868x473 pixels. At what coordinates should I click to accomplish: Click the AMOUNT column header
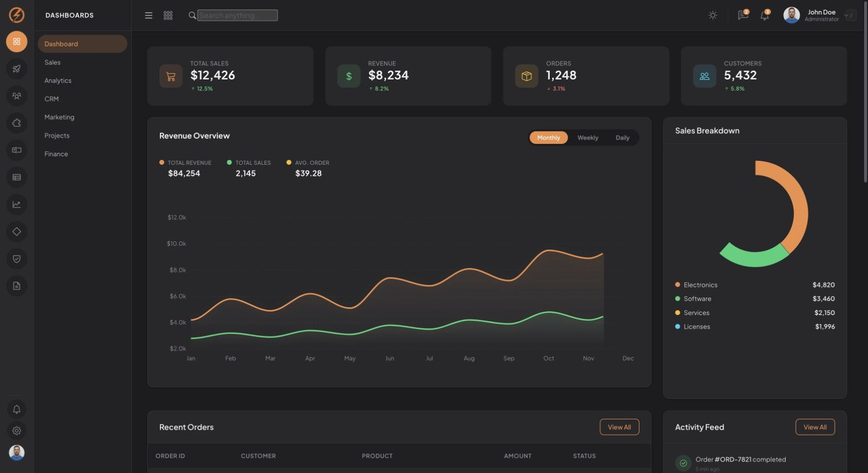click(518, 456)
